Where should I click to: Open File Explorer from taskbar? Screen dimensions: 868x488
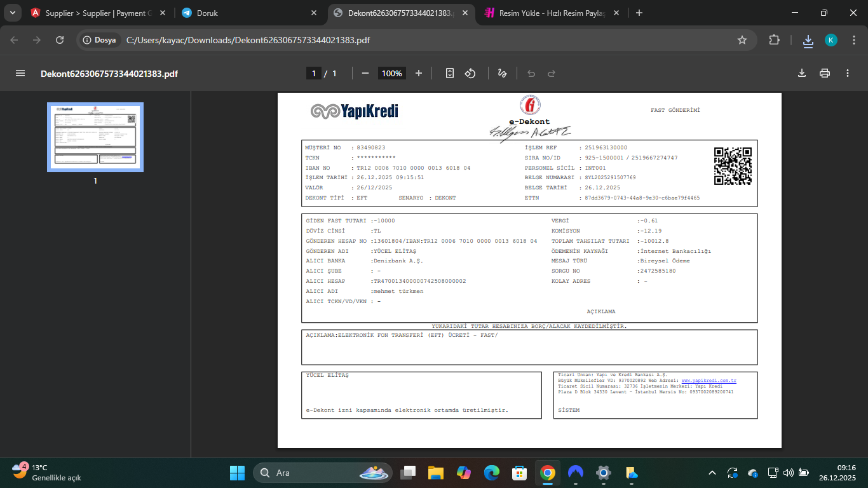point(435,473)
